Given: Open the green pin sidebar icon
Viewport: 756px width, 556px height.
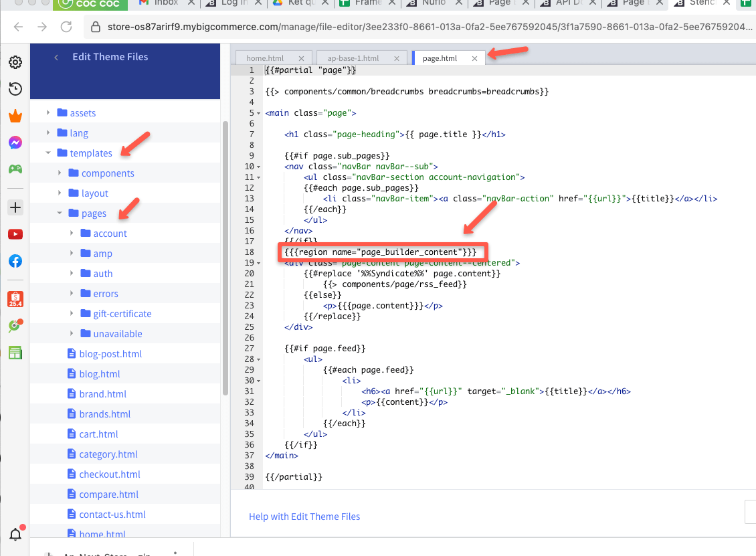Looking at the screenshot, I should [x=15, y=325].
